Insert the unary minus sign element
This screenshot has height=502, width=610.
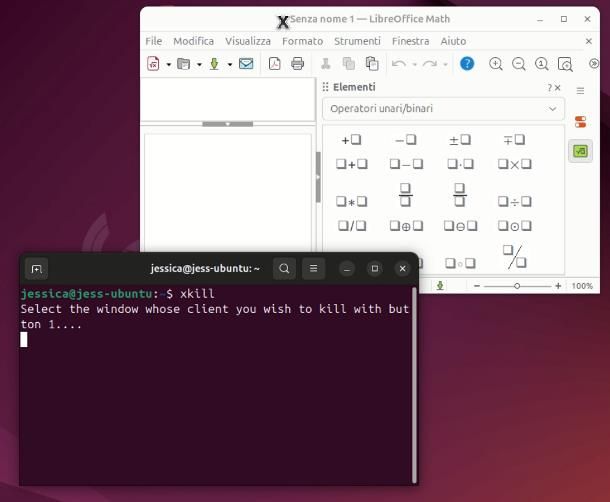pyautogui.click(x=406, y=140)
